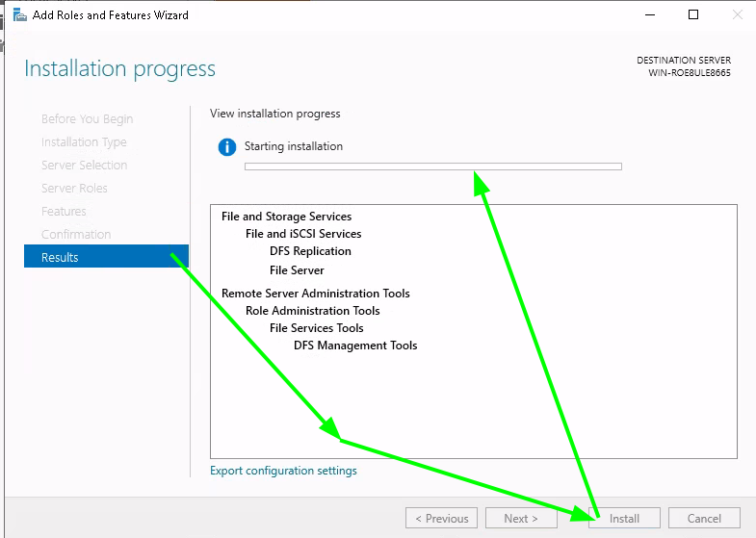Select DFS Management Tools item
The height and width of the screenshot is (538, 756).
[x=355, y=346]
